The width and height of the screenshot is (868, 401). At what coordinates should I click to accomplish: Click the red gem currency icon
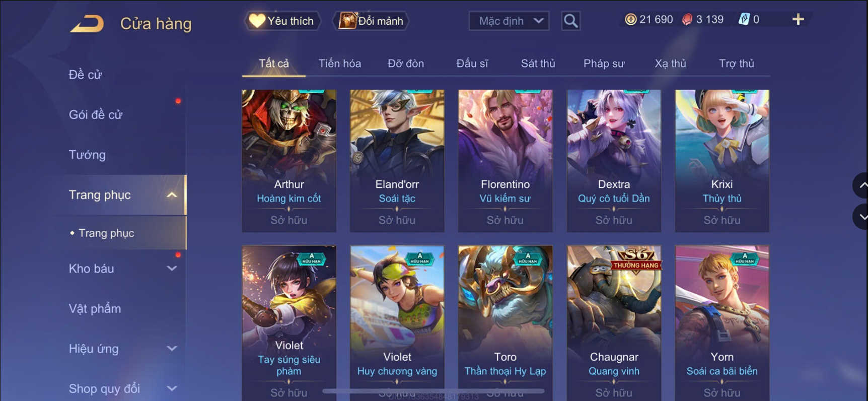pos(687,20)
